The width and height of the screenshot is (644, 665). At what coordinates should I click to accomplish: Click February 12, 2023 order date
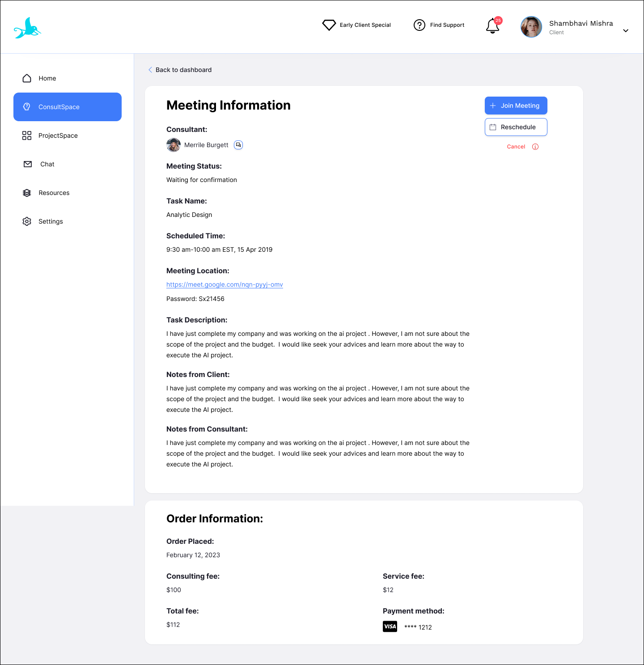click(x=193, y=555)
